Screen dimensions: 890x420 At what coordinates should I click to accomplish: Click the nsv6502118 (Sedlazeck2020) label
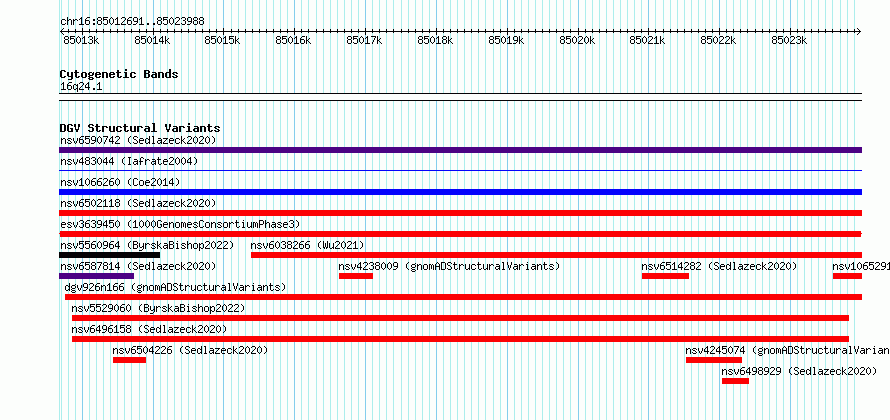tap(138, 203)
